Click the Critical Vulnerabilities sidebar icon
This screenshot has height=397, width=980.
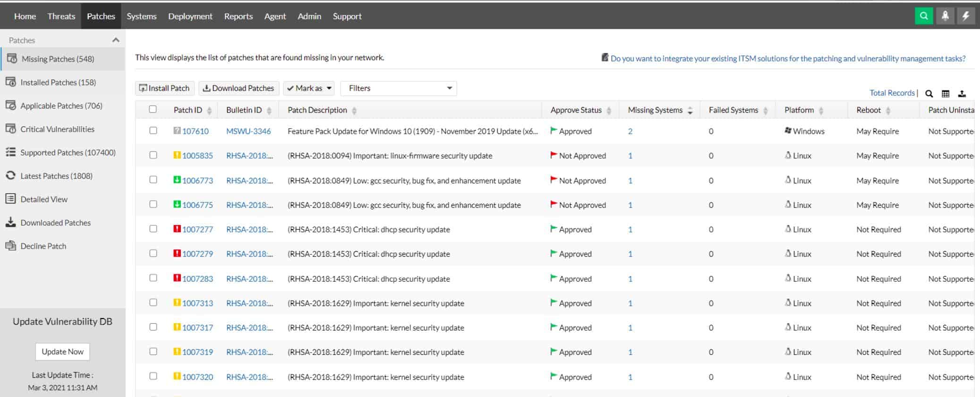tap(10, 129)
